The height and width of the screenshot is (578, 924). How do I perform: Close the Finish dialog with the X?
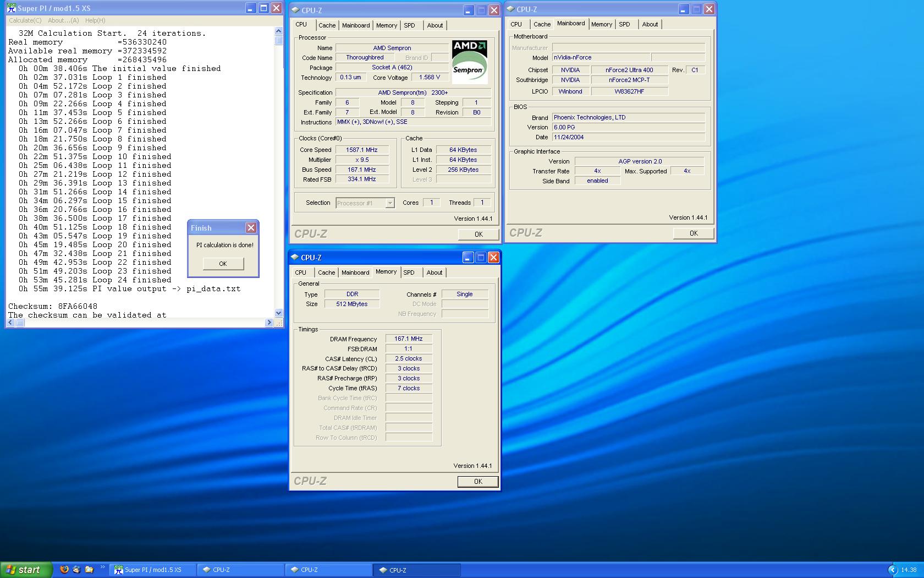pyautogui.click(x=251, y=228)
